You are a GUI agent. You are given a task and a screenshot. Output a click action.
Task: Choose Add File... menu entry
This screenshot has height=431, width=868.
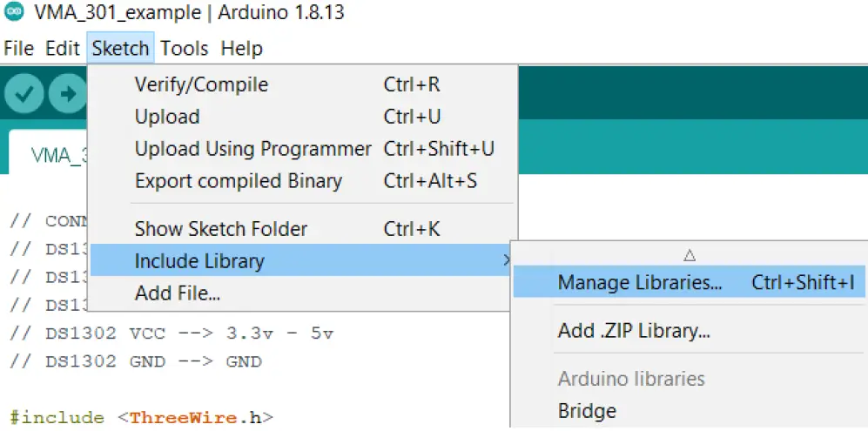177,293
